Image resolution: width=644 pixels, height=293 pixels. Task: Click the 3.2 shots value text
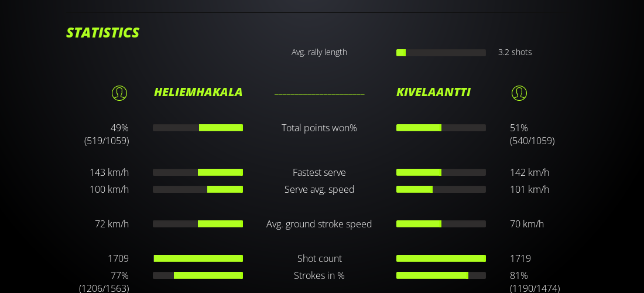[515, 52]
